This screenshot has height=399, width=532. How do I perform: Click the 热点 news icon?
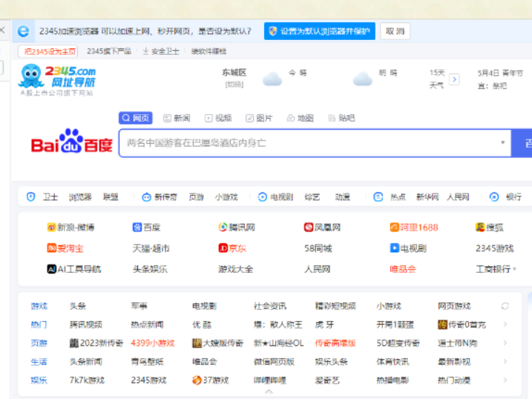[x=378, y=197]
